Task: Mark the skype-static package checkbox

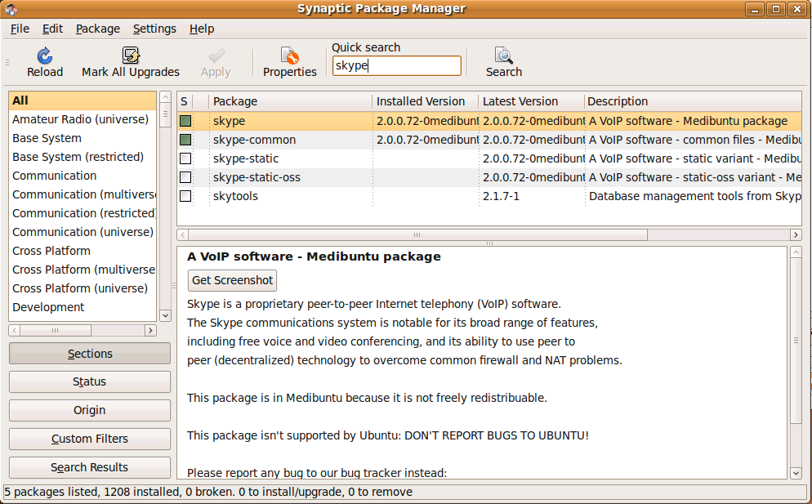Action: 185,158
